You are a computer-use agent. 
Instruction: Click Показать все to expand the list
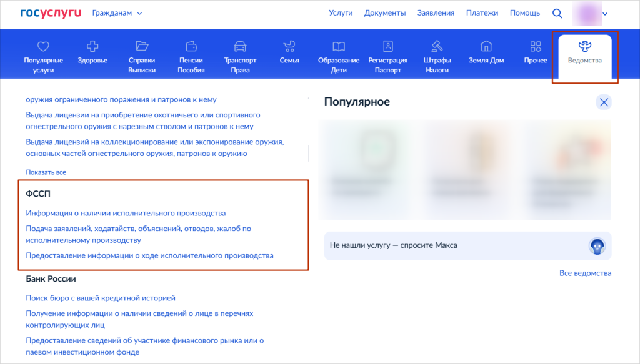click(x=46, y=172)
